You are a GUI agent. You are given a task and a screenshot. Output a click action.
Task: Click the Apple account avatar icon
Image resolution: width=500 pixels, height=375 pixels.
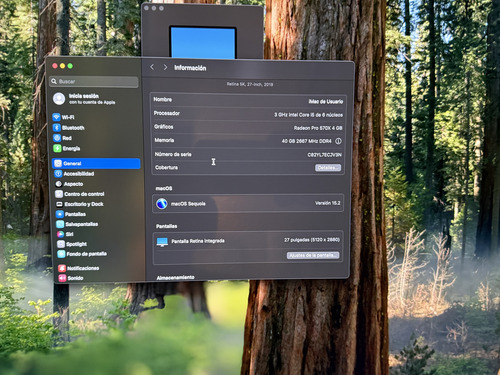(x=59, y=99)
